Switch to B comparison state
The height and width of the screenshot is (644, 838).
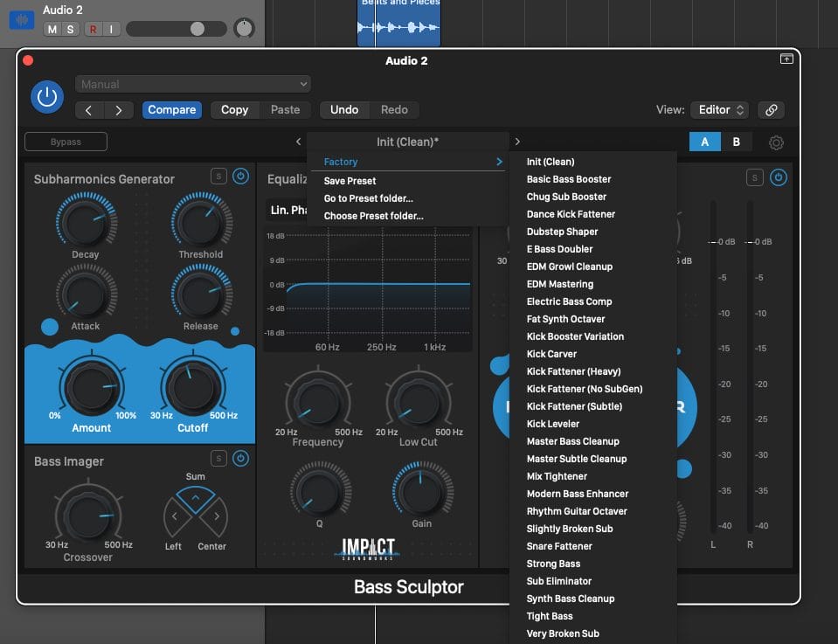click(736, 142)
